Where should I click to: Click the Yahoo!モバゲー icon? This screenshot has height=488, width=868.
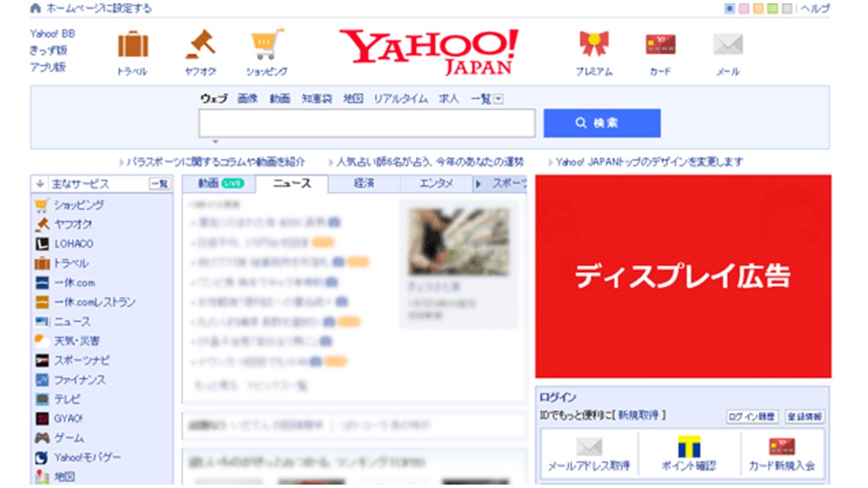[x=42, y=458]
